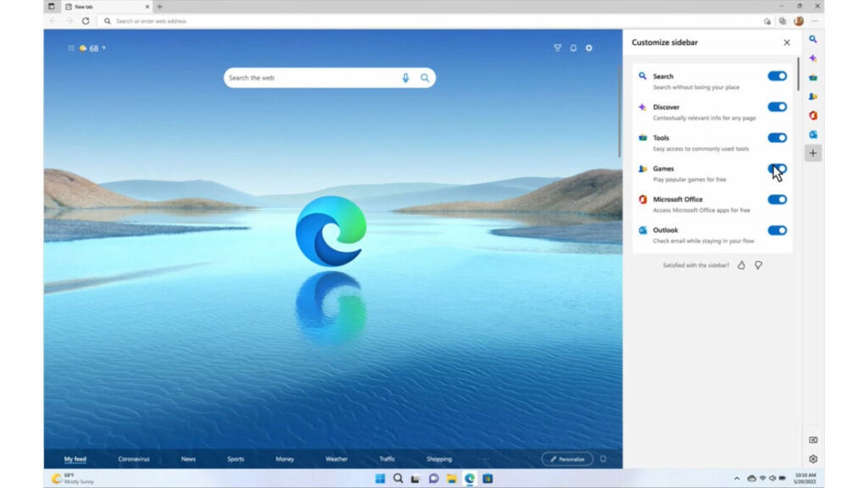Image resolution: width=868 pixels, height=488 pixels.
Task: Open File Explorer from the taskbar
Action: pyautogui.click(x=451, y=479)
